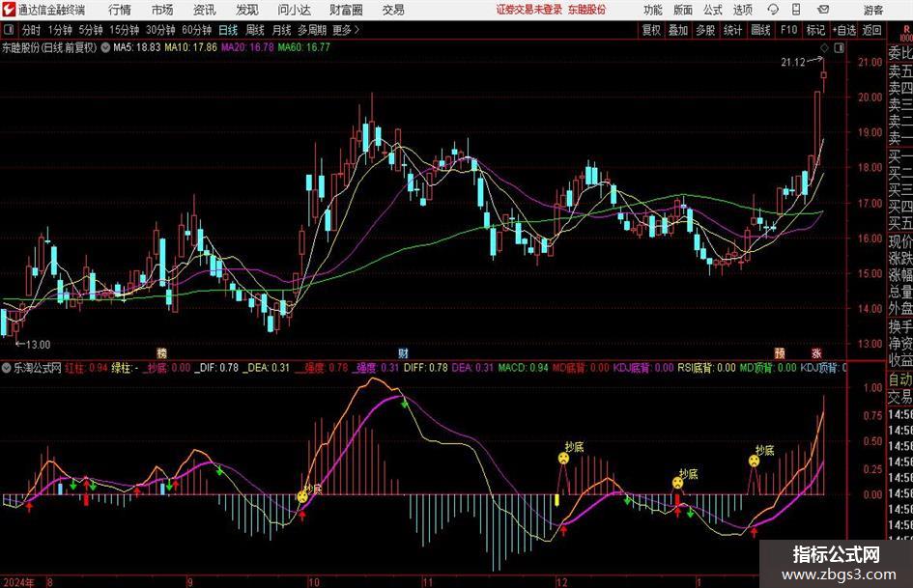Open the 多周期 multi-period view
913x588 pixels.
(x=312, y=30)
